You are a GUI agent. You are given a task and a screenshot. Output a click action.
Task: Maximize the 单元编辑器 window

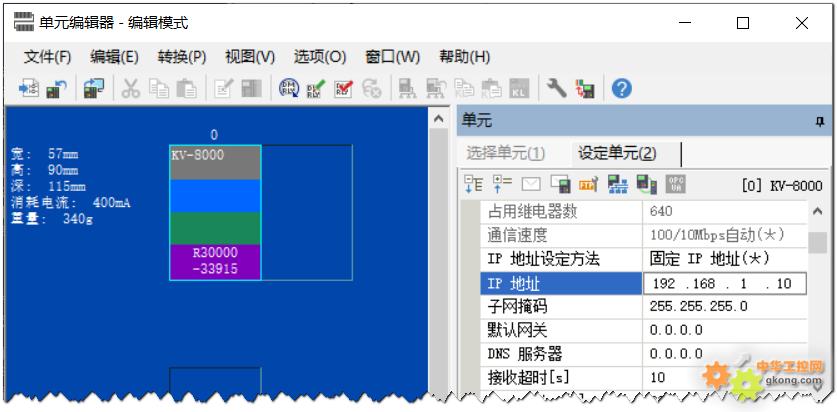tap(743, 23)
